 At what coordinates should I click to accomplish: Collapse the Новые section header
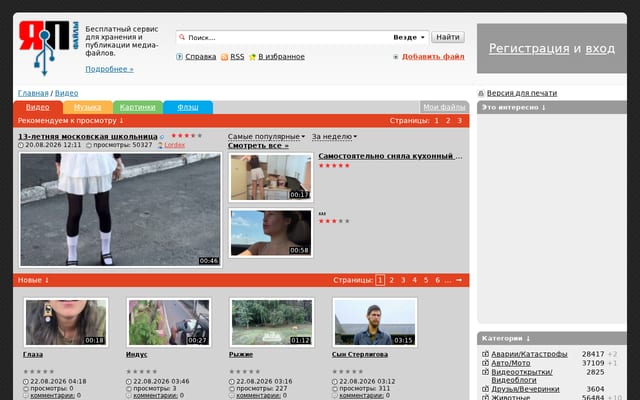(x=33, y=280)
